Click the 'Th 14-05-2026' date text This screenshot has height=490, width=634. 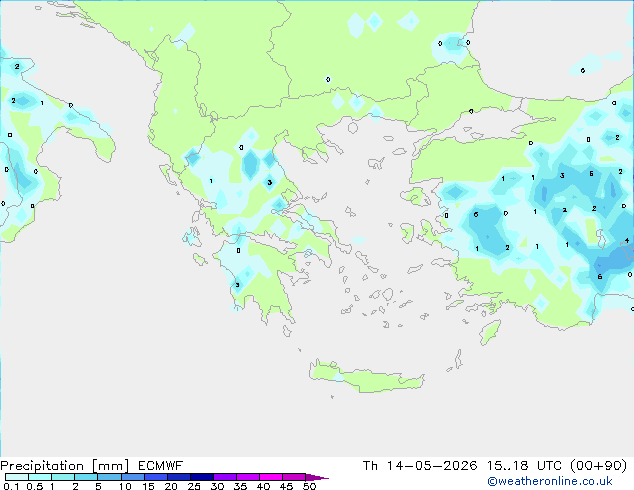420,466
